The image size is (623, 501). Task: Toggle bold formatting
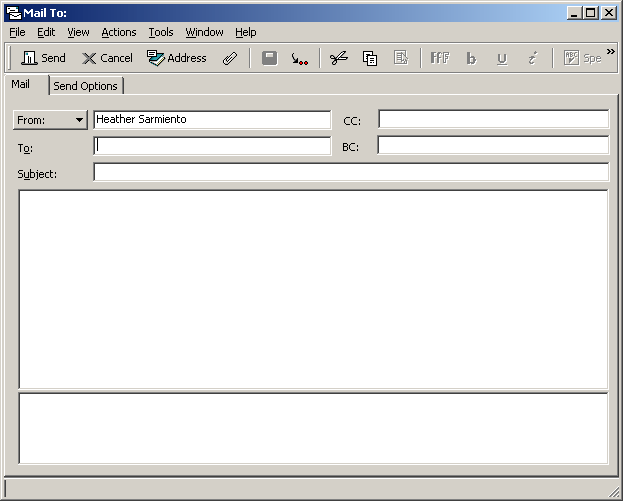coord(471,58)
